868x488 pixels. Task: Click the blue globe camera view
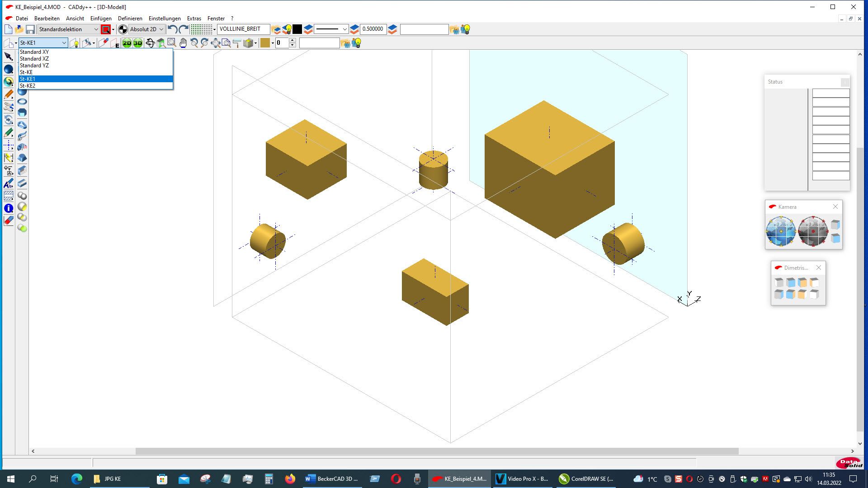[781, 231]
